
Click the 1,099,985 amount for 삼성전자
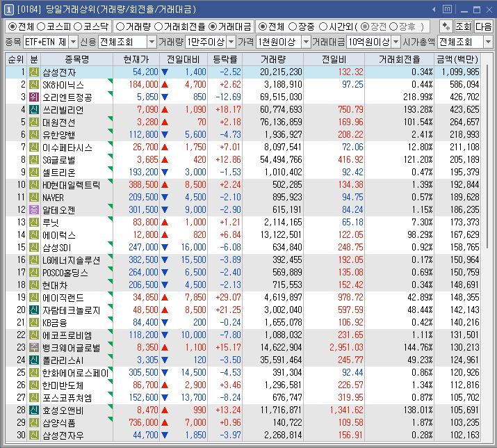(x=461, y=72)
